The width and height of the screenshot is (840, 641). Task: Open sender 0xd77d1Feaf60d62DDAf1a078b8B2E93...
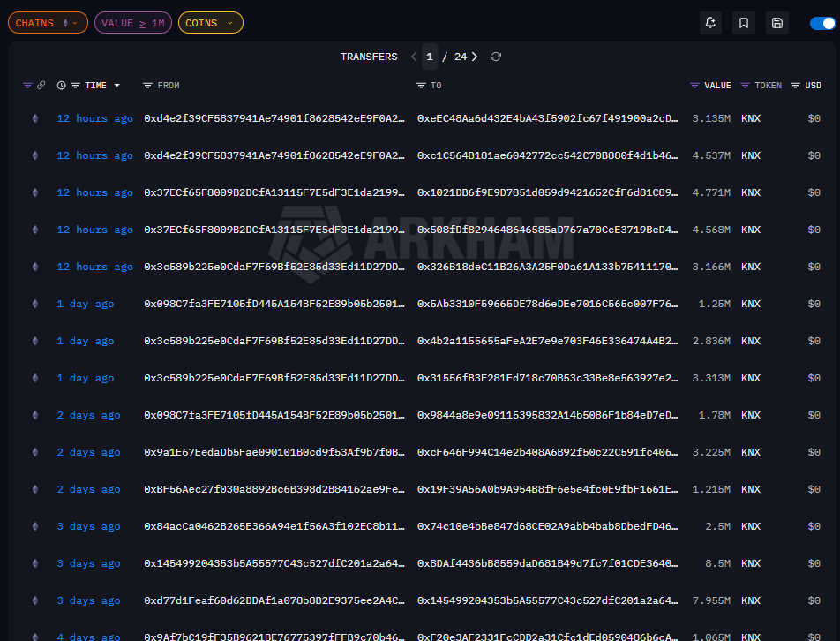click(x=274, y=600)
